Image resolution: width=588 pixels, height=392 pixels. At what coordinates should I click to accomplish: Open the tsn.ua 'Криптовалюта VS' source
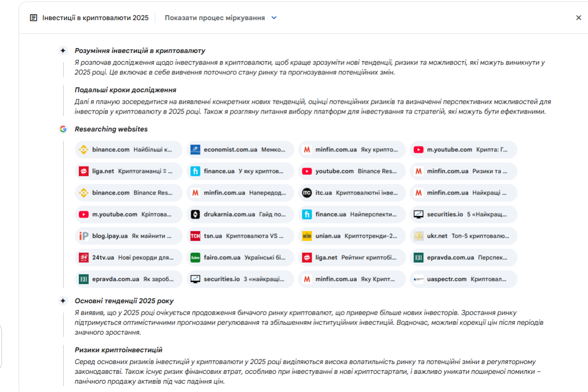click(x=240, y=236)
